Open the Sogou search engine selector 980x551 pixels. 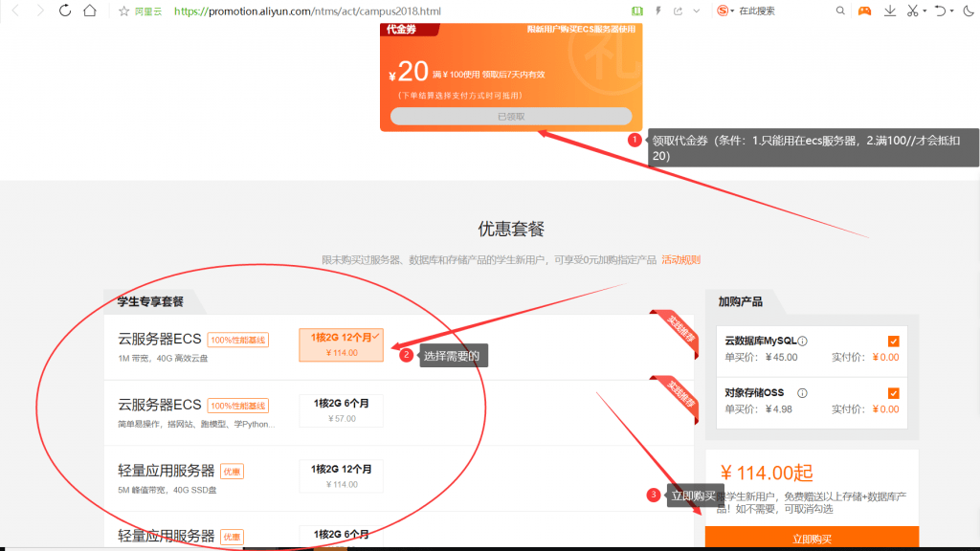tap(725, 11)
